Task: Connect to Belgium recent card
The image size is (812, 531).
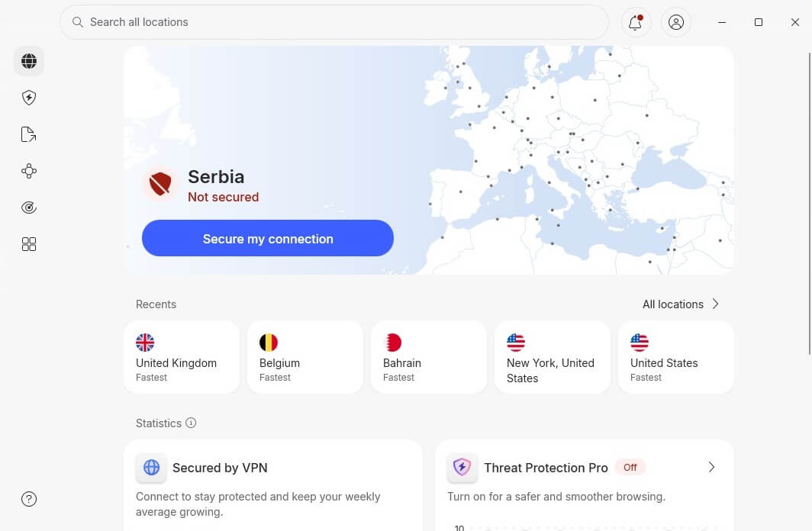Action: [305, 357]
